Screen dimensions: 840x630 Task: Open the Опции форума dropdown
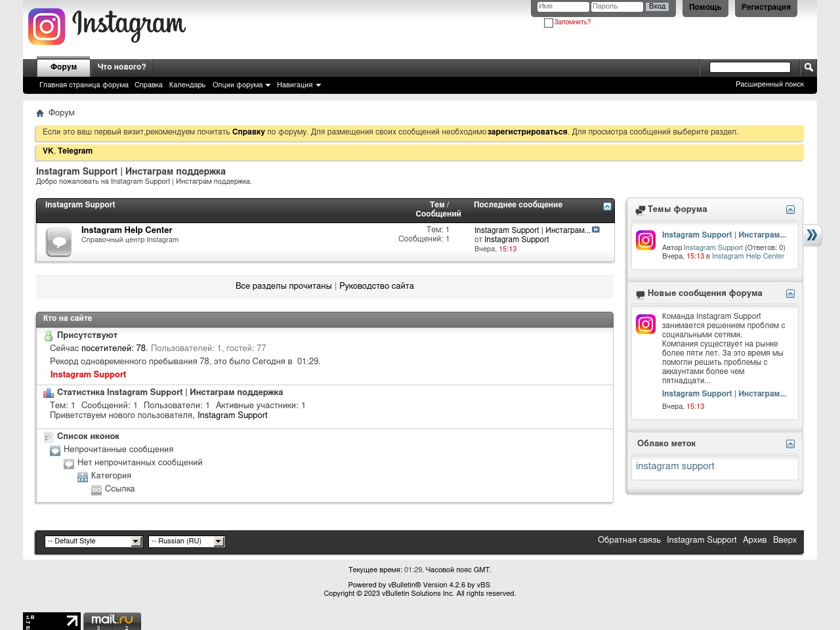[x=241, y=85]
